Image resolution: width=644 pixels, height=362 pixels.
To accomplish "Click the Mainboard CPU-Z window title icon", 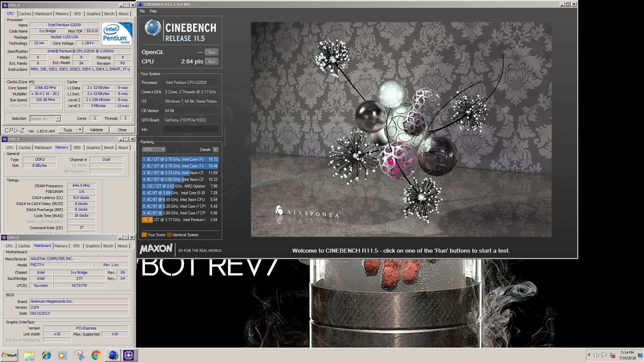I will [x=4, y=238].
